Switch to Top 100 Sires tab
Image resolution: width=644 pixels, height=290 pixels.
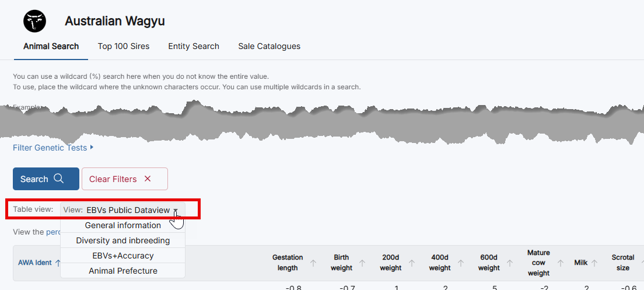tap(124, 46)
